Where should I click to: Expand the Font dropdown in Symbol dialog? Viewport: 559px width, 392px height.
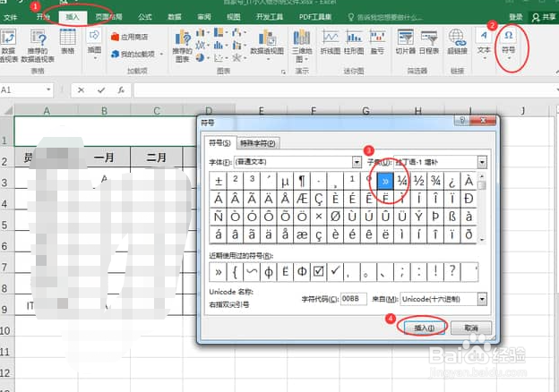[357, 162]
